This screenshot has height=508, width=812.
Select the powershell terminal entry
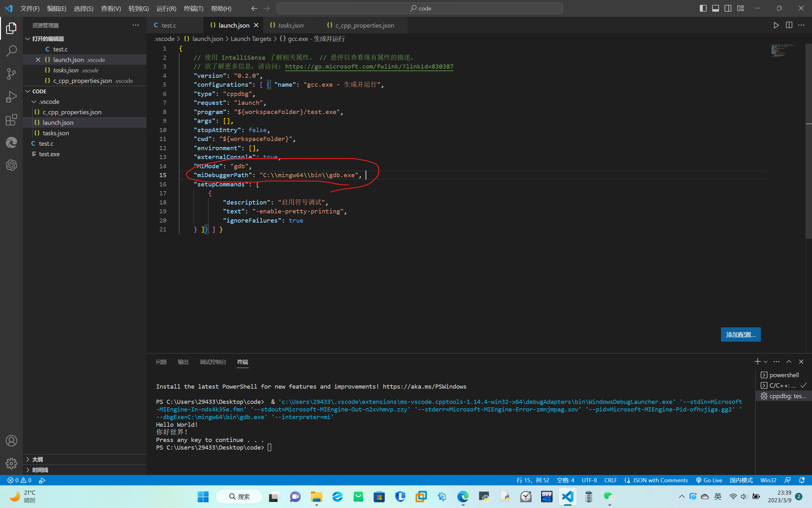(x=783, y=375)
